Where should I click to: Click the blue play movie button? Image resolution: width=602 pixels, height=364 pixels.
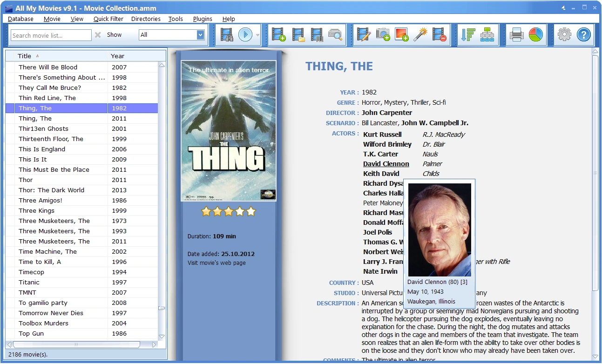pos(245,35)
